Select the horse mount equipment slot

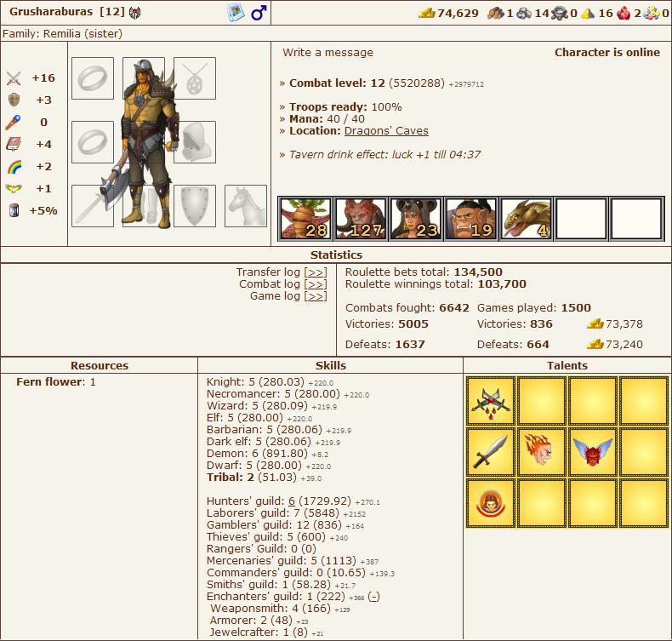click(x=246, y=206)
